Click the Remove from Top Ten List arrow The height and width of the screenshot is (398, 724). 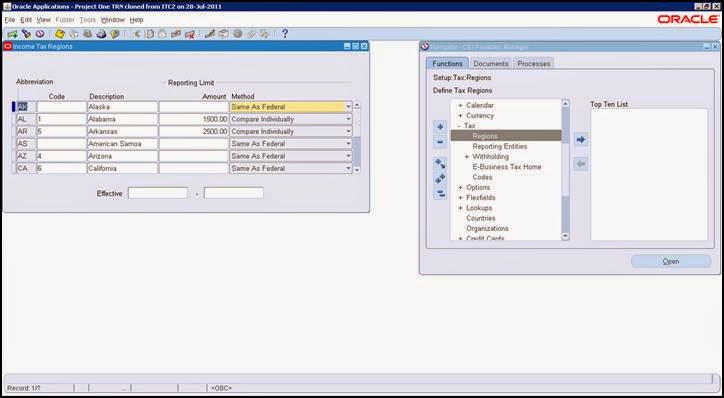click(x=581, y=164)
